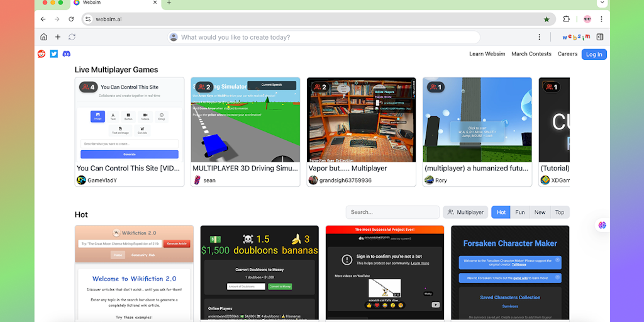Go forward with the browser forward arrow
The width and height of the screenshot is (644, 322).
pos(57,19)
